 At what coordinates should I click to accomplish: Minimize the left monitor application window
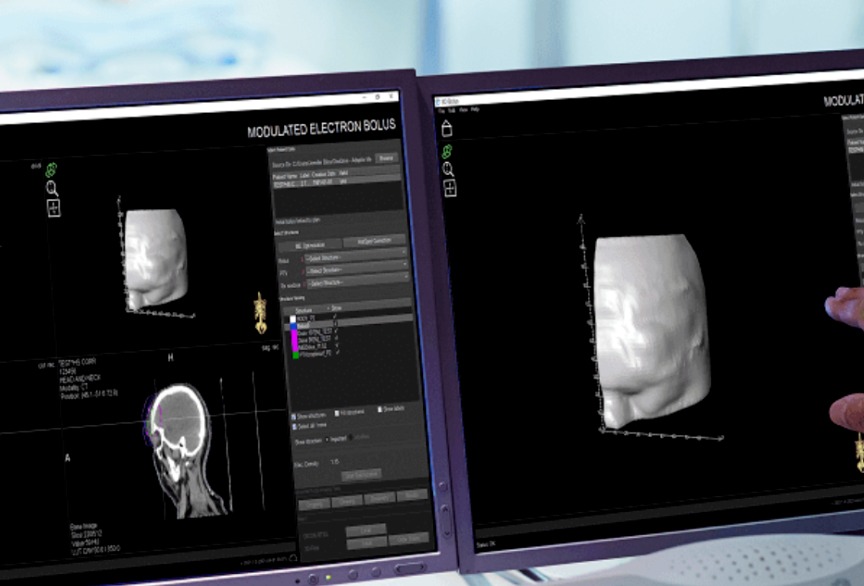pyautogui.click(x=365, y=97)
